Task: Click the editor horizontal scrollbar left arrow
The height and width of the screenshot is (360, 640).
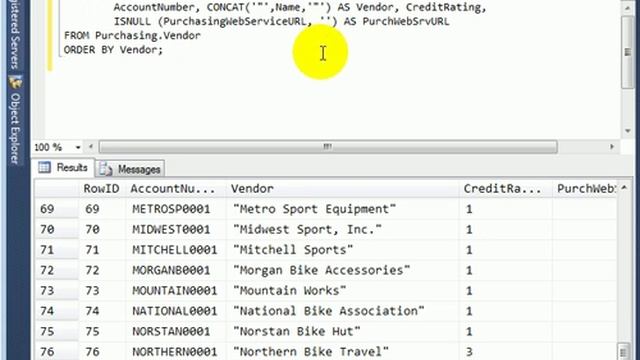Action: [x=91, y=147]
